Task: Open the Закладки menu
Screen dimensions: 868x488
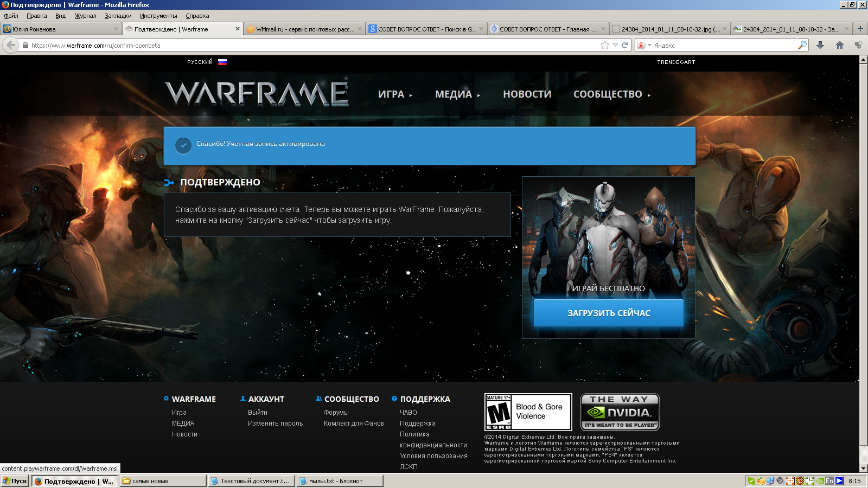Action: coord(118,16)
